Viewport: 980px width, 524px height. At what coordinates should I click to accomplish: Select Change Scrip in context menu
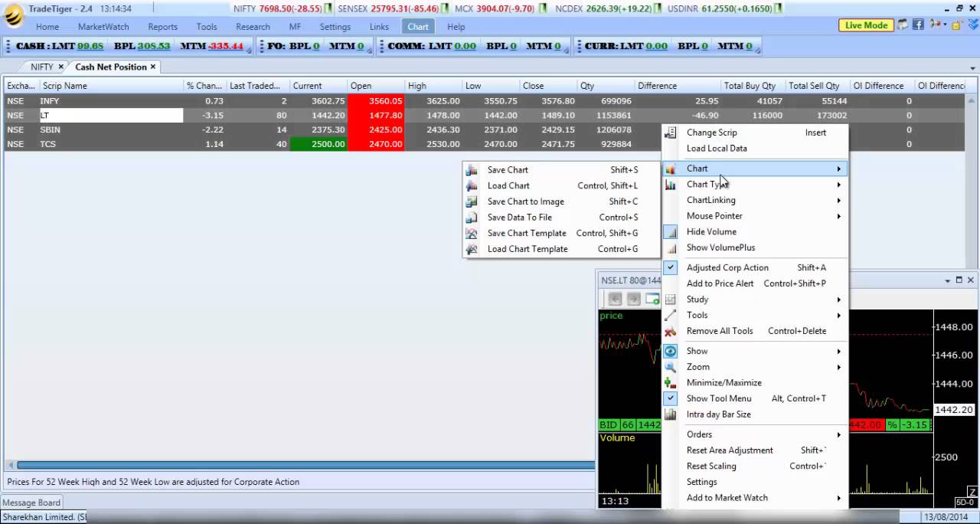point(755,133)
